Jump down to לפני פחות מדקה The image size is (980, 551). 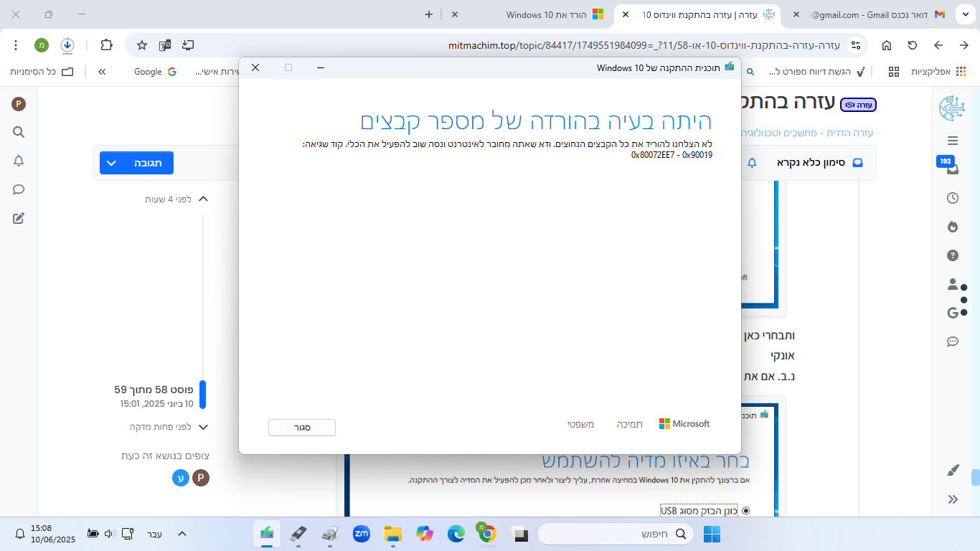tap(169, 427)
